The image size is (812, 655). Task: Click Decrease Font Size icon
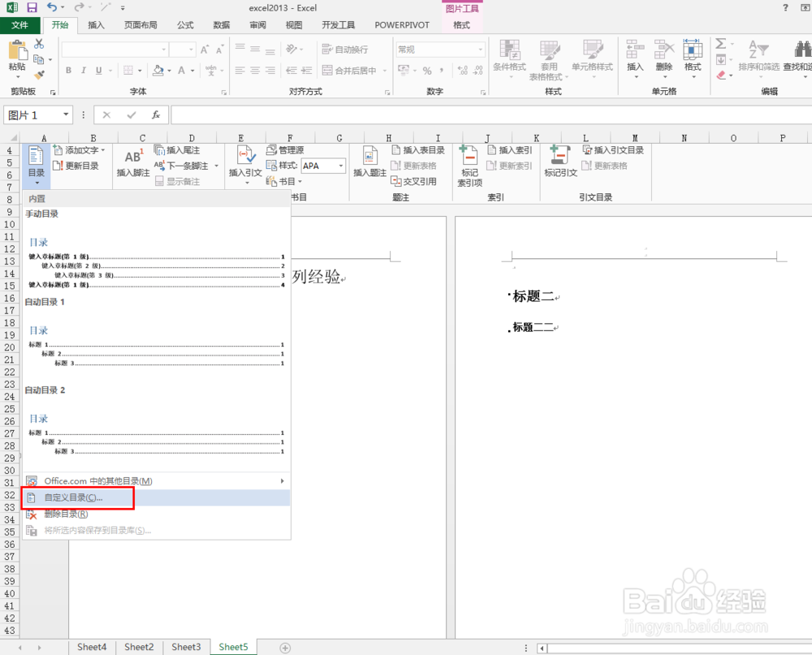[x=219, y=50]
